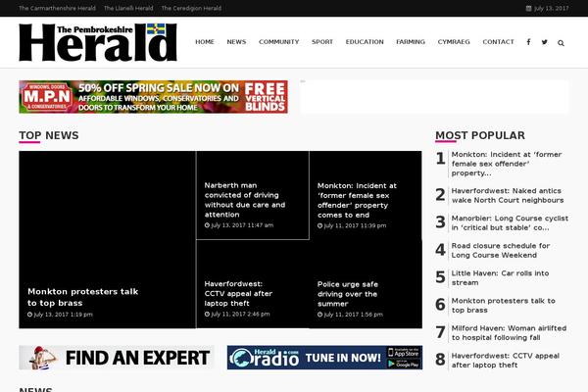Click the 'July 13, 2017 11:47 am' timestamp

(x=239, y=225)
